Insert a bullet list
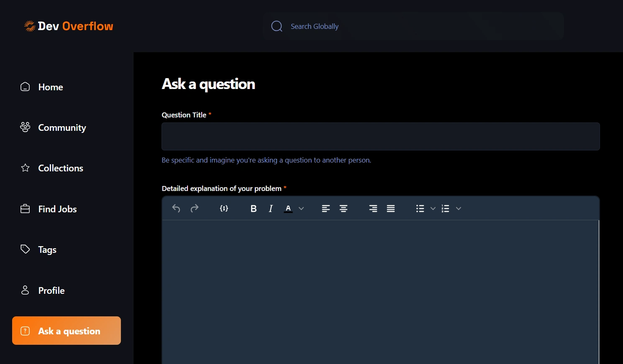This screenshot has height=364, width=623. pos(420,209)
